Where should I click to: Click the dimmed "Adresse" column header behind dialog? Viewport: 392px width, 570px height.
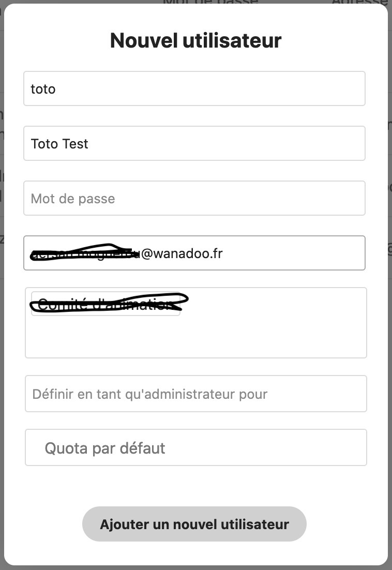tap(360, 2)
